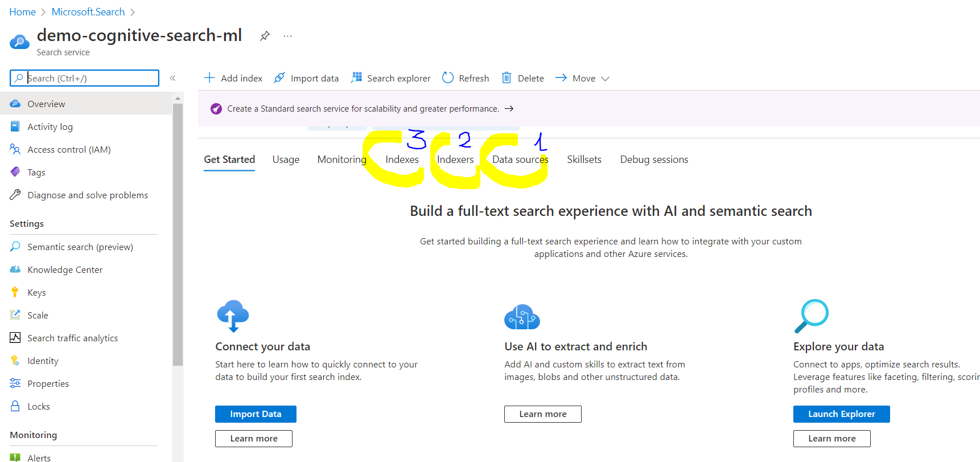
Task: Click the Properties sliders icon
Action: click(15, 383)
